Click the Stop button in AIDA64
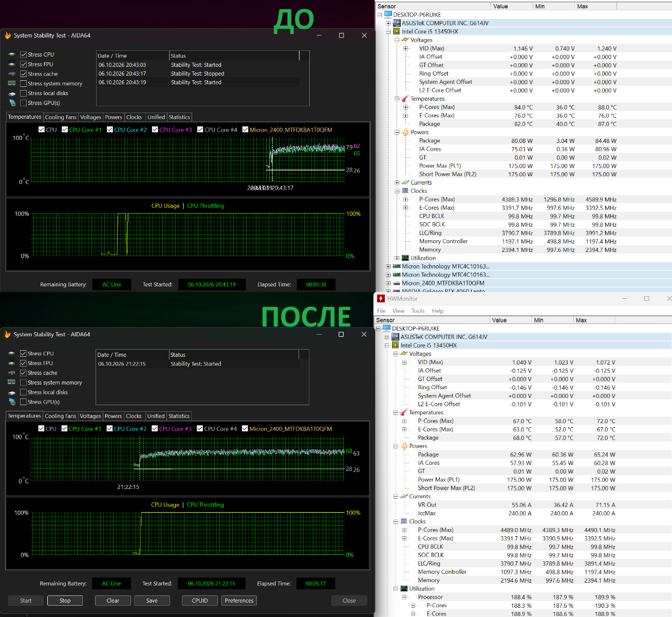This screenshot has width=672, height=617. coord(65,601)
